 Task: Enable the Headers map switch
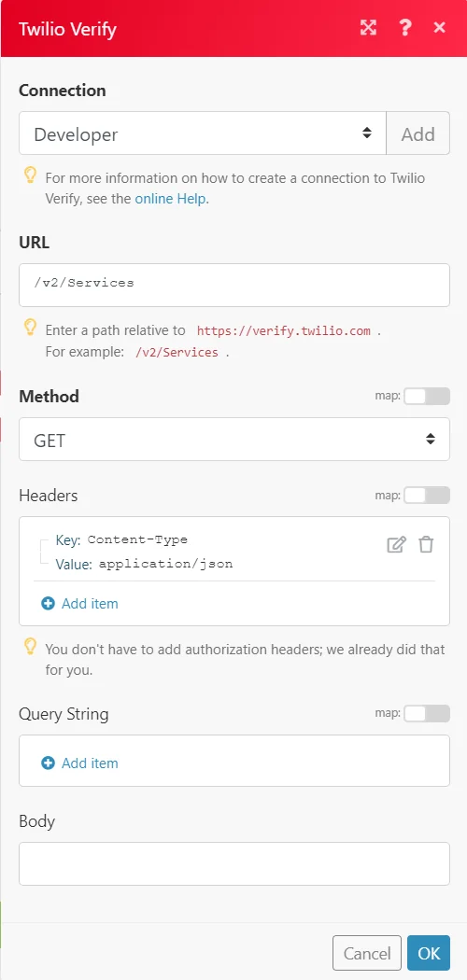pyautogui.click(x=426, y=496)
